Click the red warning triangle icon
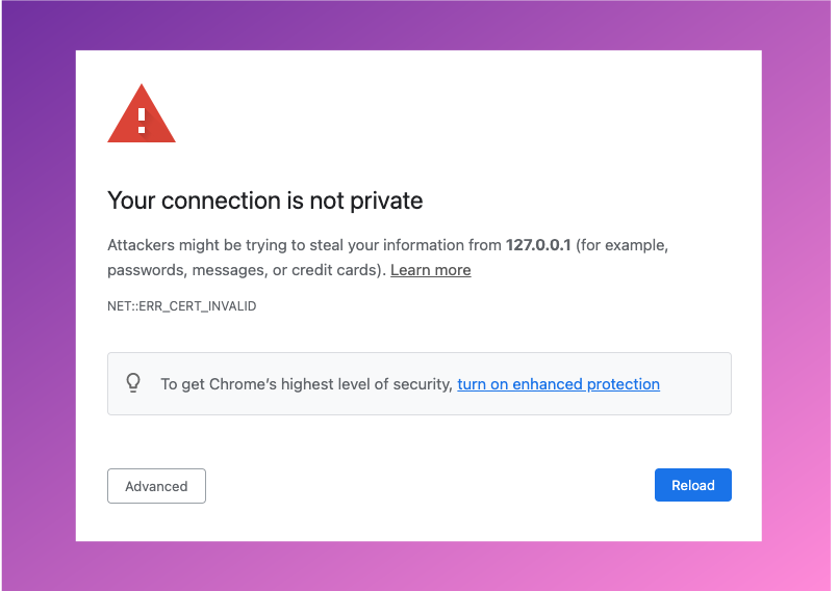This screenshot has width=831, height=591. (142, 113)
